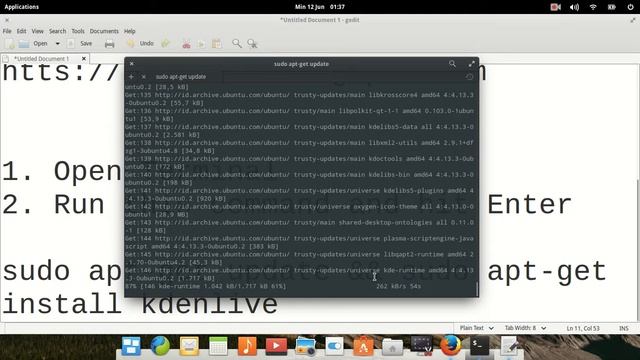Open the battery indicator

tap(611, 7)
